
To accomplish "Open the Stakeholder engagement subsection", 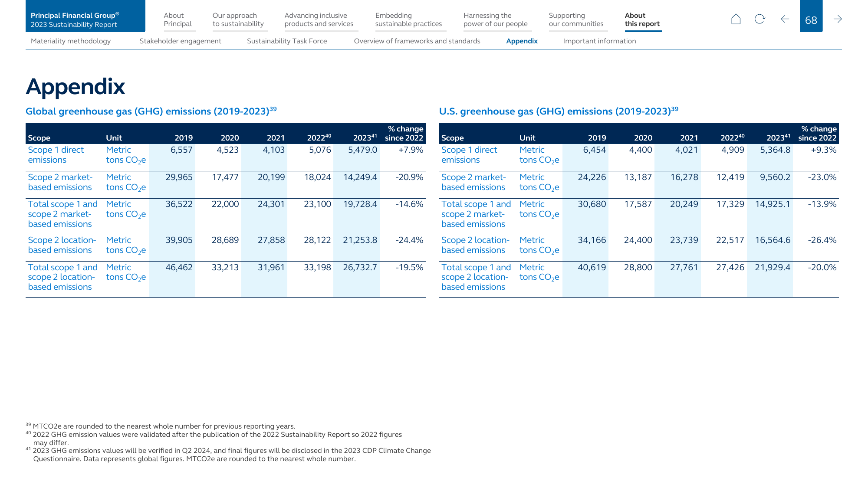I will pyautogui.click(x=181, y=41).
